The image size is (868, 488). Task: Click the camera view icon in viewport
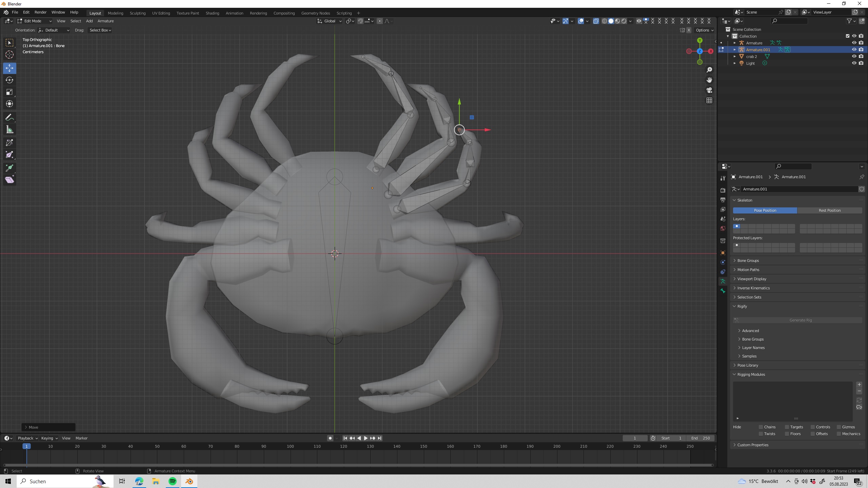[x=709, y=90]
